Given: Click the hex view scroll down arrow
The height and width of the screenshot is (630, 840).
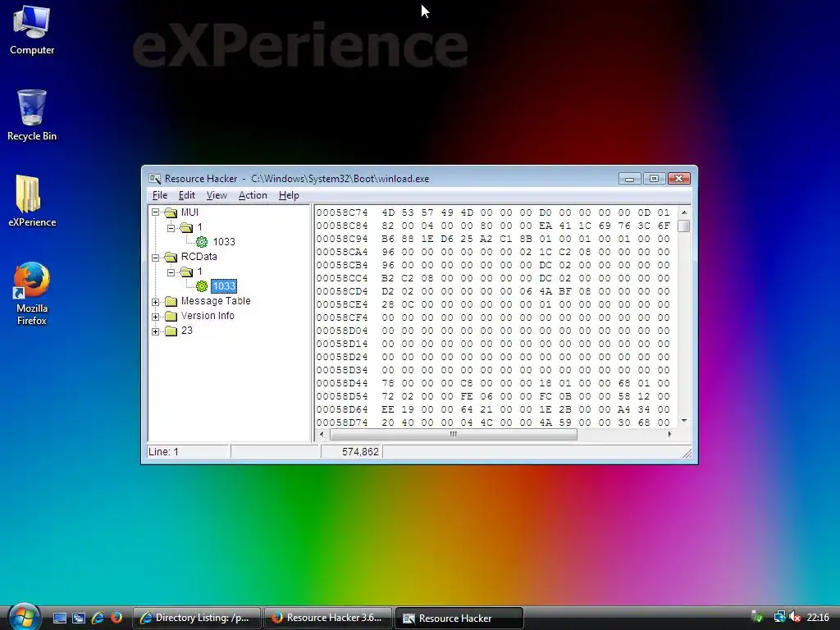Looking at the screenshot, I should coord(683,421).
